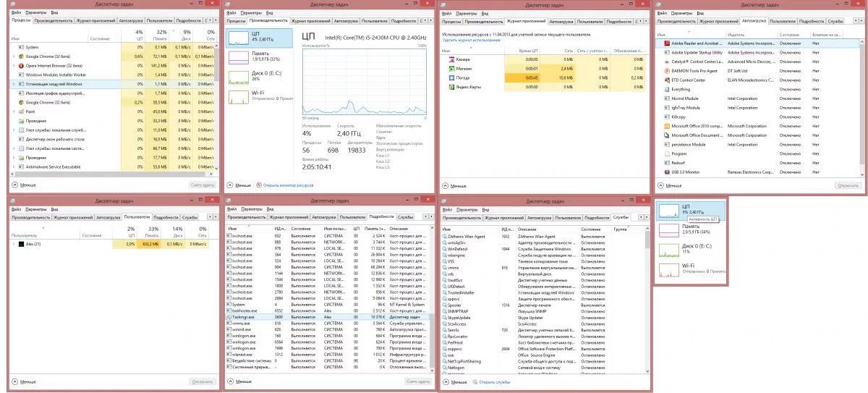Click the Удалить журнал использования link
The image size is (868, 393).
472,40
